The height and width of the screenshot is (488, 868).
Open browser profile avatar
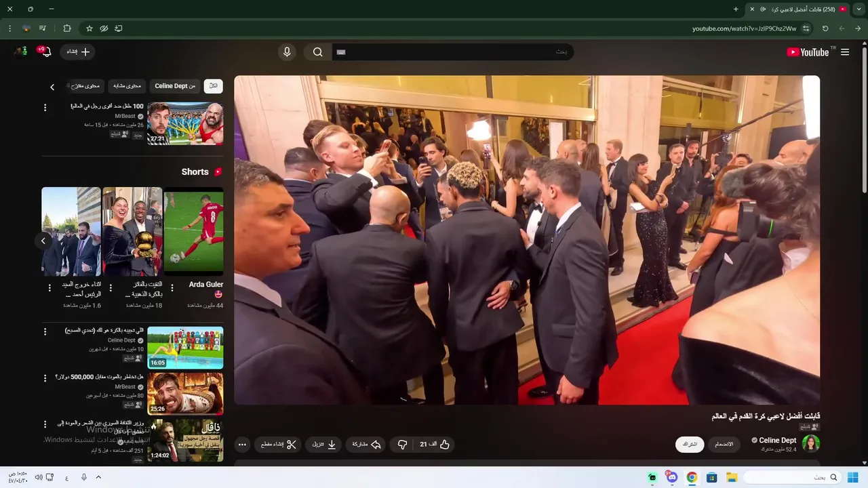(x=26, y=28)
